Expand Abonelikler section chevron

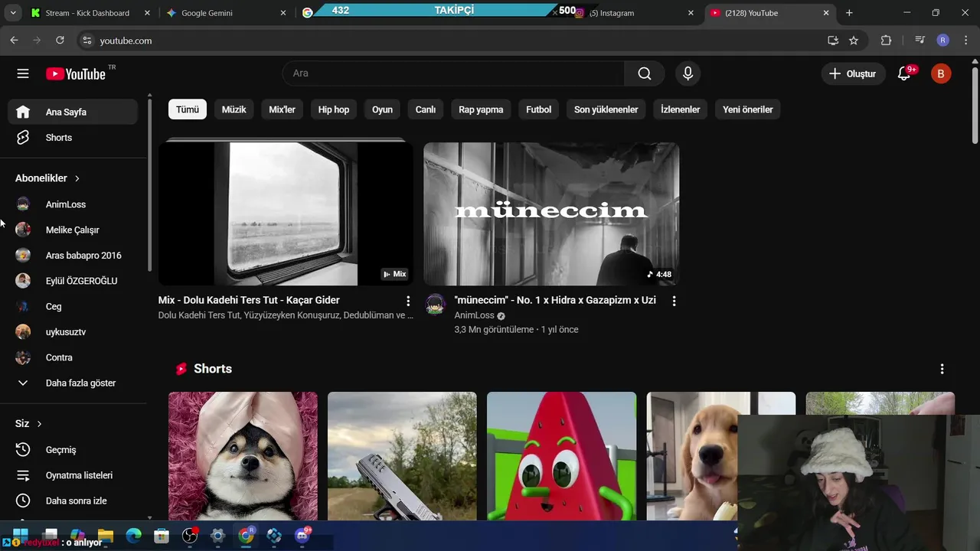click(77, 178)
